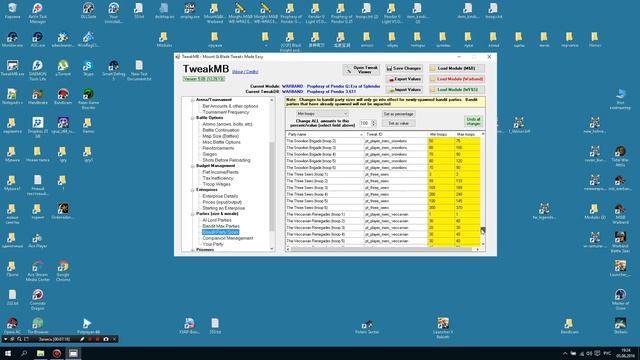Image resolution: width=640 pixels, height=360 pixels.
Task: Click Save Changes button
Action: click(404, 68)
